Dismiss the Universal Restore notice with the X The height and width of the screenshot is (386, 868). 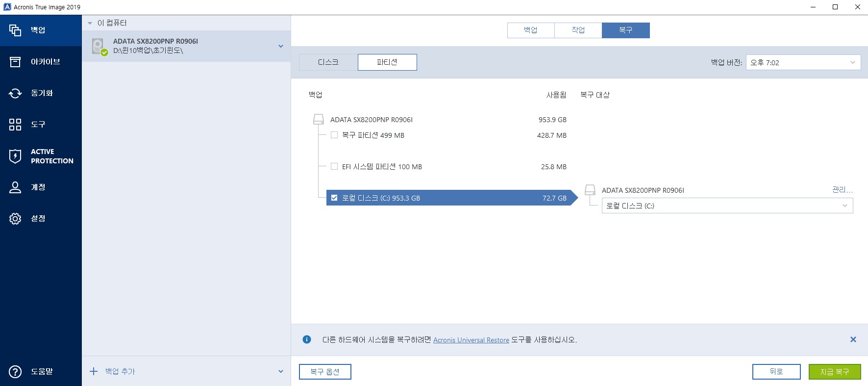point(853,339)
